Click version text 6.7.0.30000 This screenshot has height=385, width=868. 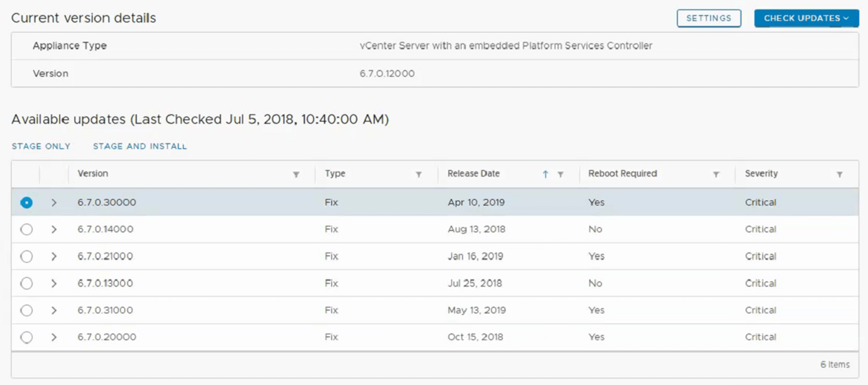[x=107, y=202]
